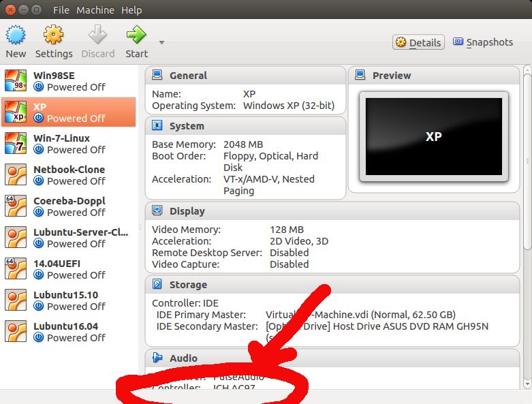This screenshot has width=532, height=404.
Task: Close the VirtualBox window
Action: [x=10, y=10]
